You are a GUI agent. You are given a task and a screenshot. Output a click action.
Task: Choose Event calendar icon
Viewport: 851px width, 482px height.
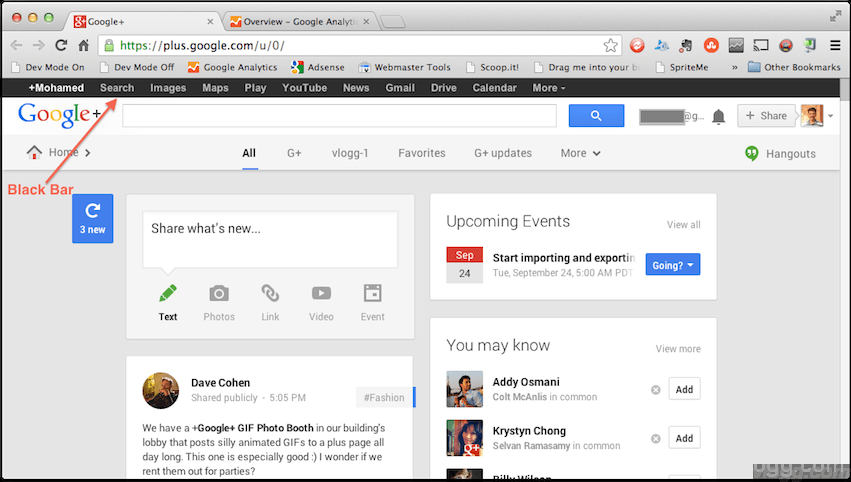(x=372, y=293)
